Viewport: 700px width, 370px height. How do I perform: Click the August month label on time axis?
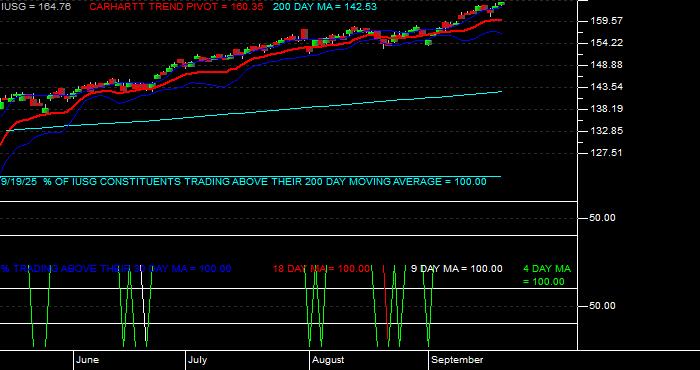328,360
